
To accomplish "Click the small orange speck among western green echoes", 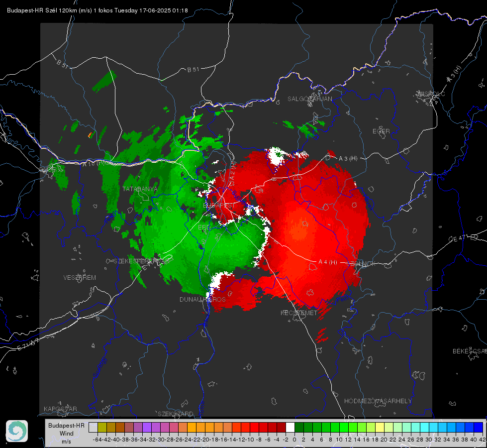I will pyautogui.click(x=90, y=135).
